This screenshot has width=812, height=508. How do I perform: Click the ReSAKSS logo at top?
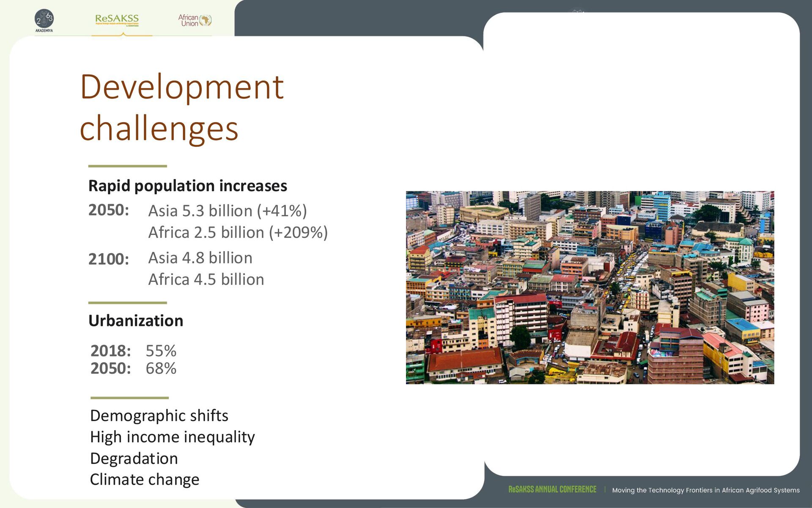[117, 19]
